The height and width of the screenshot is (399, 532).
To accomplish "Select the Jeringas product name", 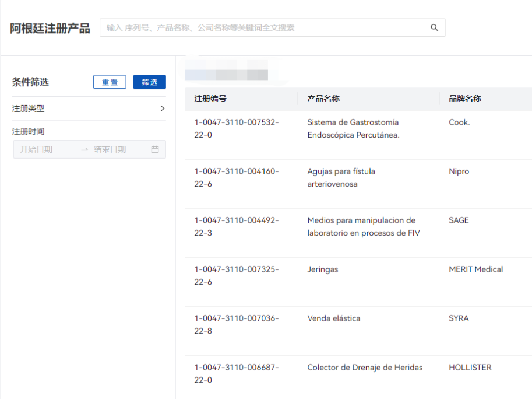I will pos(323,269).
